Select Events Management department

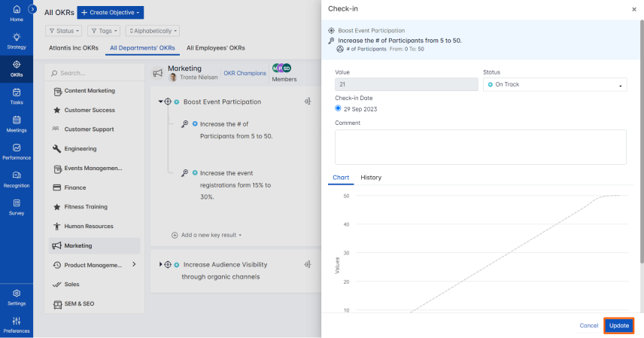(x=93, y=168)
